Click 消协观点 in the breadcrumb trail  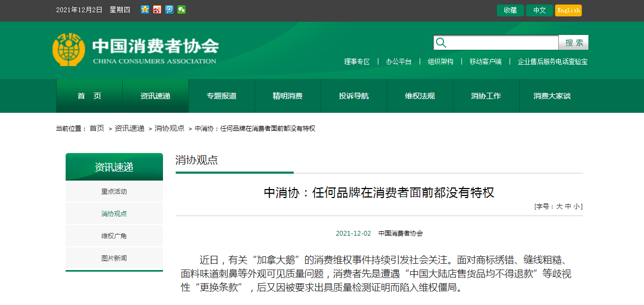coord(169,129)
